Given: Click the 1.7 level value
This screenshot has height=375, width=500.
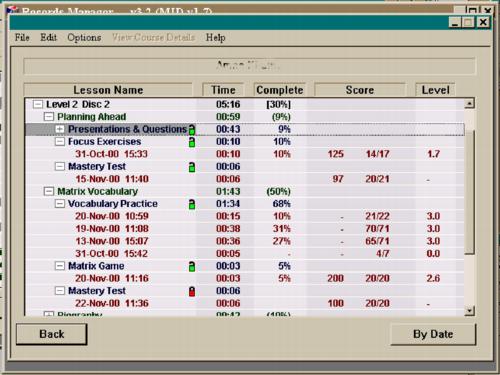Looking at the screenshot, I should click(x=433, y=154).
